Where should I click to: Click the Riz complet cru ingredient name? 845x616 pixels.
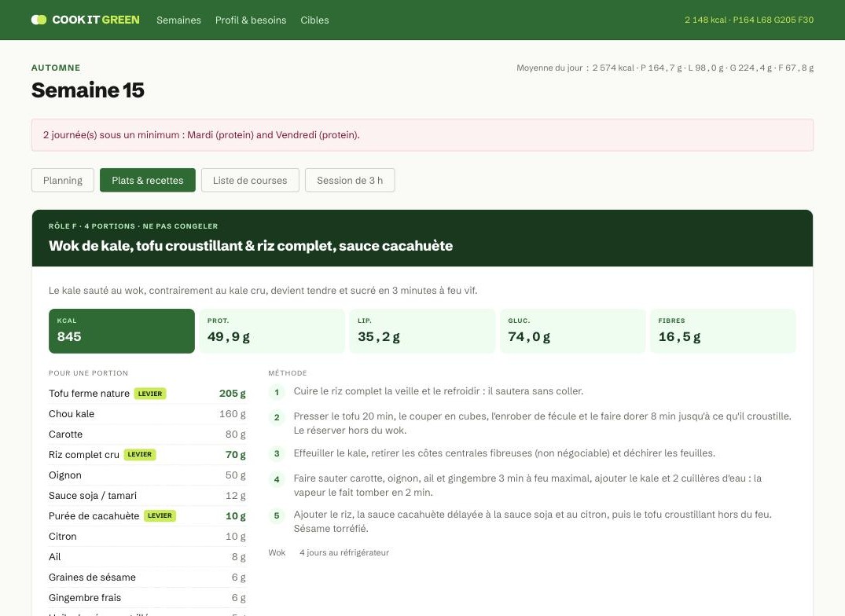tap(83, 455)
